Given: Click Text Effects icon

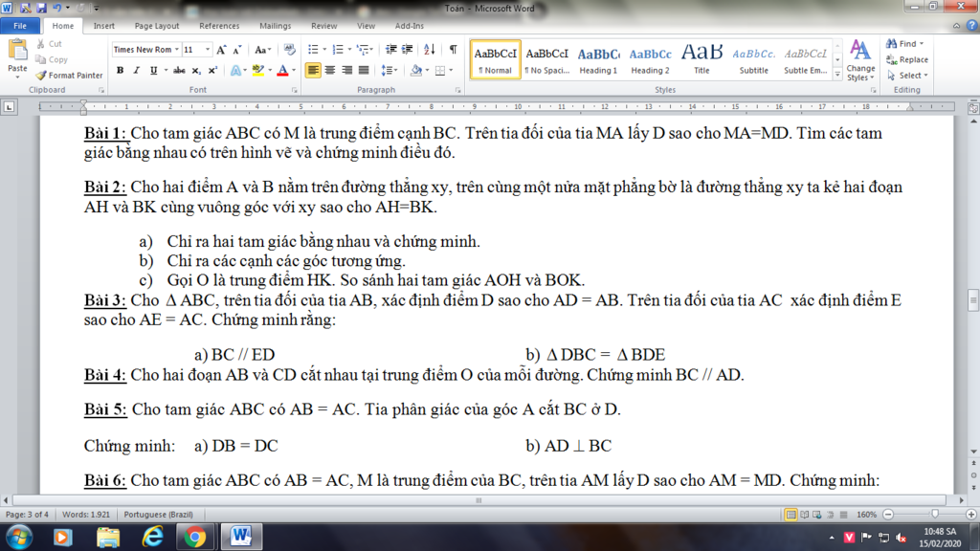Looking at the screenshot, I should click(x=235, y=71).
